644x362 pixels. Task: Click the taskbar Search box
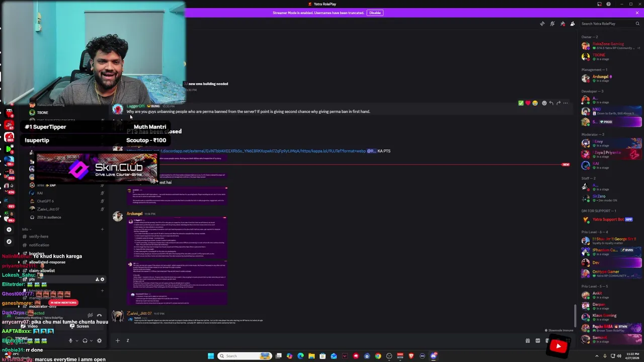245,356
